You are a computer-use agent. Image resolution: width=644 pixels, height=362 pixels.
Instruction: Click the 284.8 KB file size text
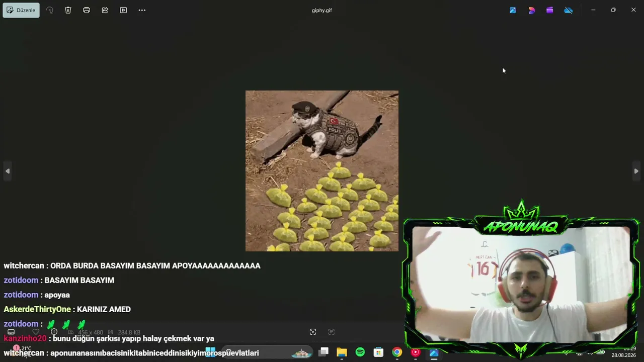click(129, 332)
